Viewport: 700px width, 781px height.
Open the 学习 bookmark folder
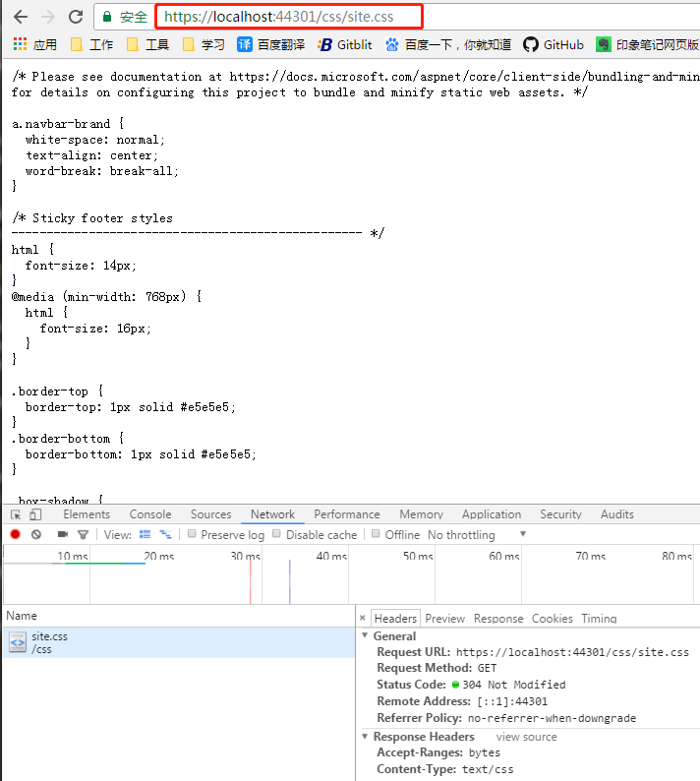coord(204,45)
